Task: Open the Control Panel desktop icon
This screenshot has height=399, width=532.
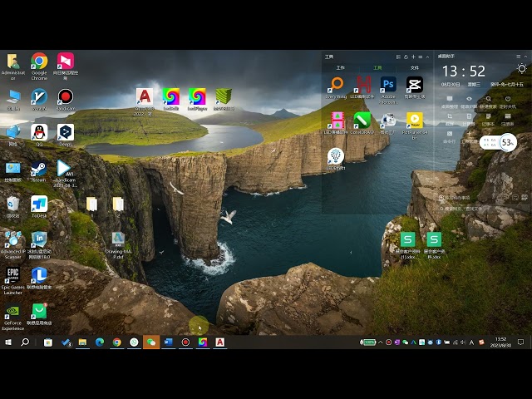Action: point(13,168)
